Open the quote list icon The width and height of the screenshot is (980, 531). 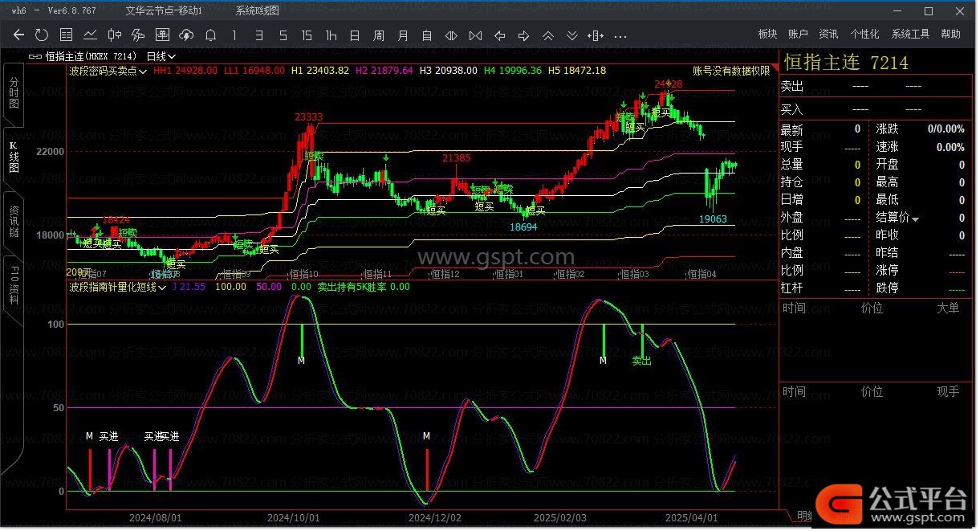pyautogui.click(x=66, y=35)
